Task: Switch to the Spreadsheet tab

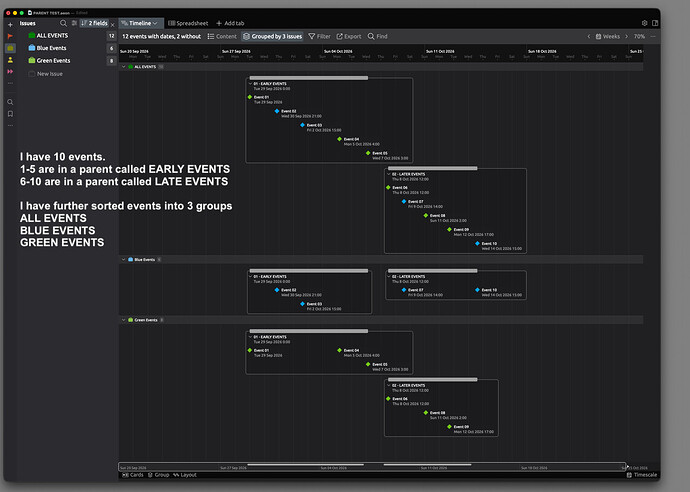Action: click(x=188, y=23)
